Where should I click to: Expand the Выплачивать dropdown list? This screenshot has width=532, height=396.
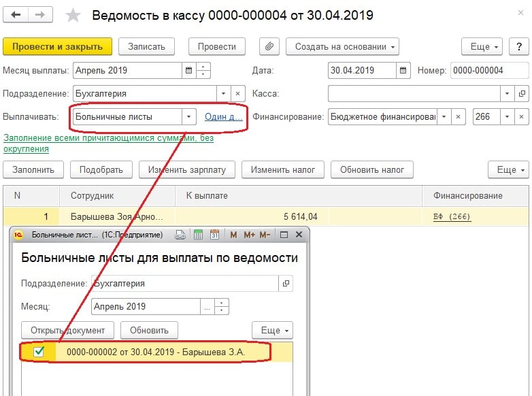pos(188,116)
